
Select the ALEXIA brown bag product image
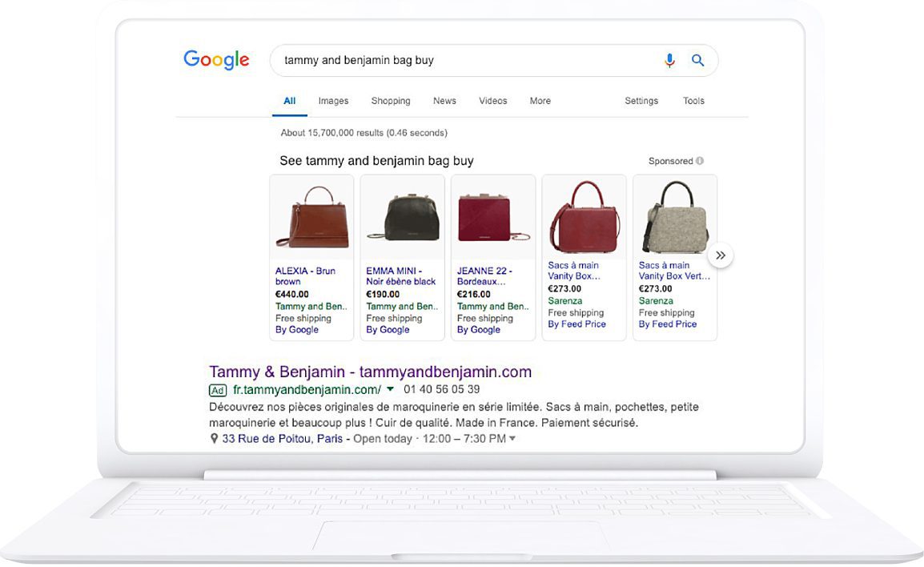[311, 217]
